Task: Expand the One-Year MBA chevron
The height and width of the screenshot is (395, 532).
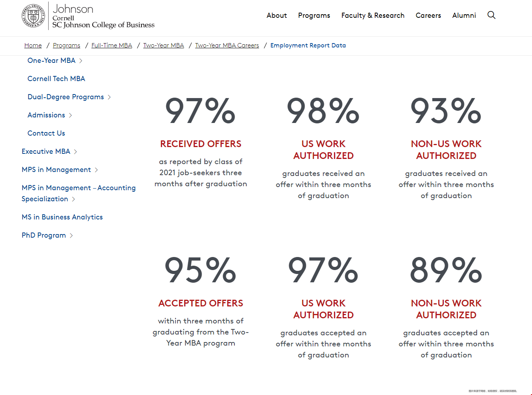Action: [81, 61]
